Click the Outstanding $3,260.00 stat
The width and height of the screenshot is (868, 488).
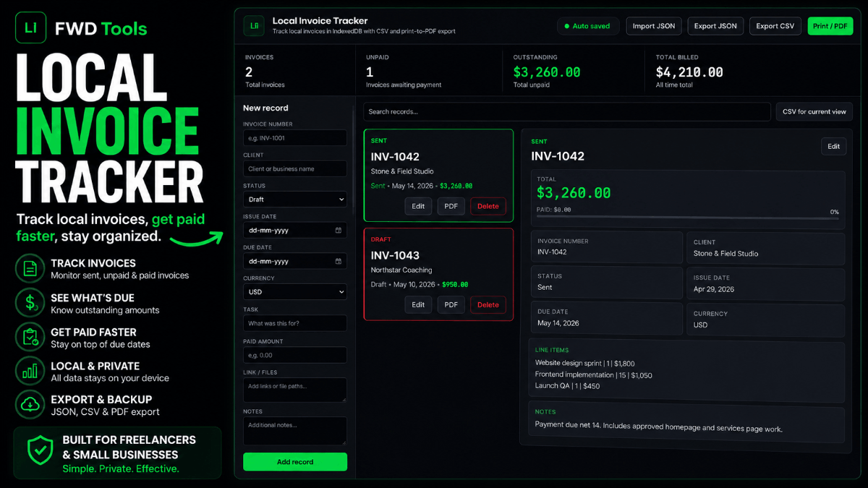pyautogui.click(x=547, y=72)
